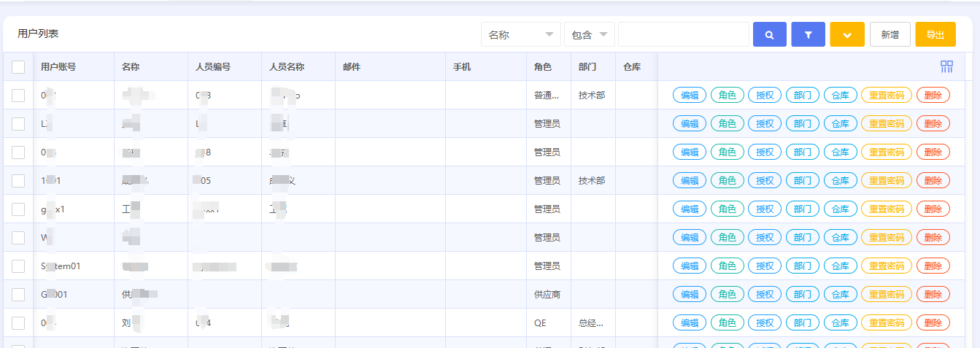Check the box for QE role row
980x348 pixels.
pos(18,323)
